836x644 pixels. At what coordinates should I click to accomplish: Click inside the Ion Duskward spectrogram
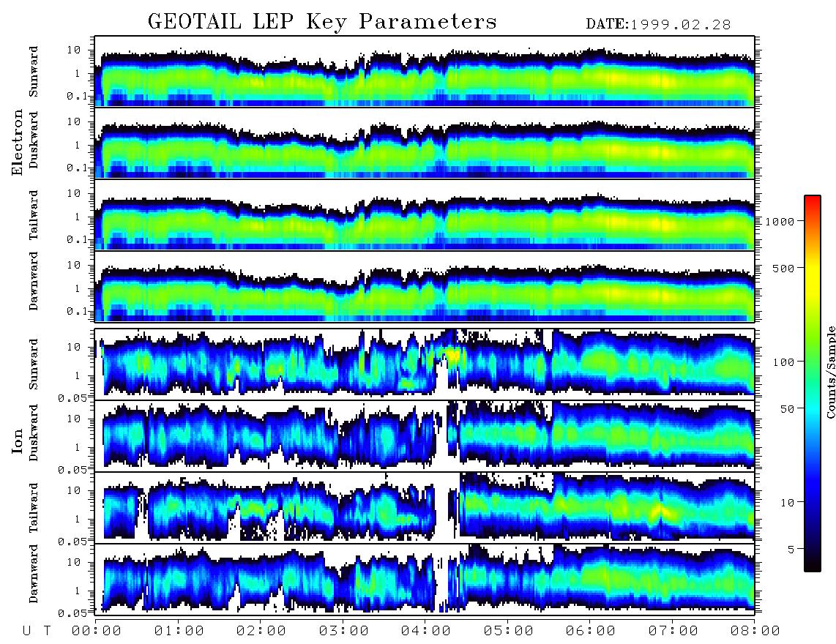coord(425,435)
